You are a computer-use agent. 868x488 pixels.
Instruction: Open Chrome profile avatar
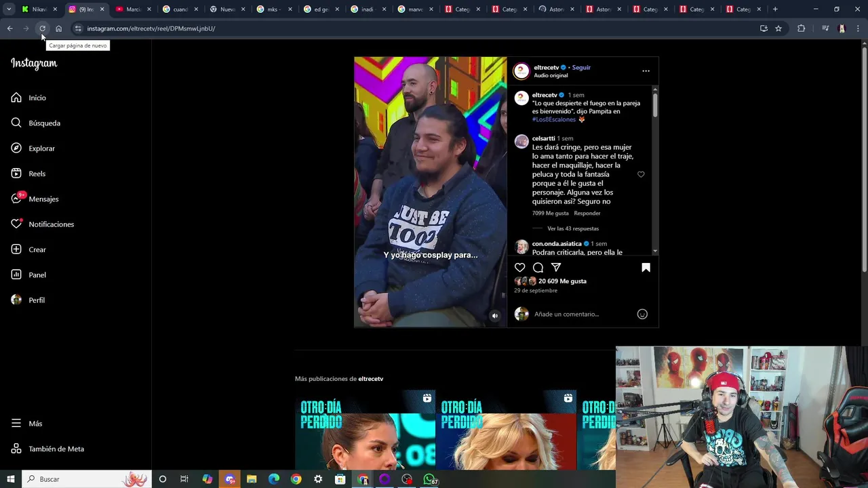coord(842,28)
